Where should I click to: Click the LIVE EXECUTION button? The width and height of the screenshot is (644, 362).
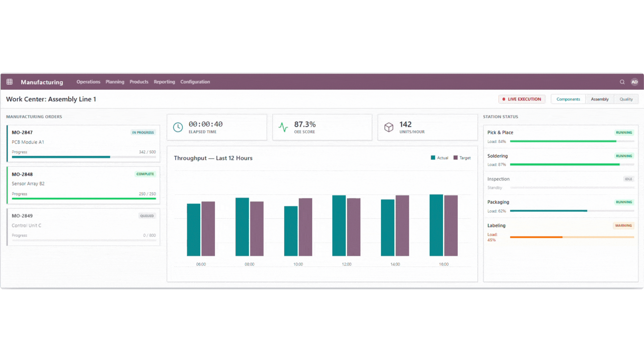522,99
